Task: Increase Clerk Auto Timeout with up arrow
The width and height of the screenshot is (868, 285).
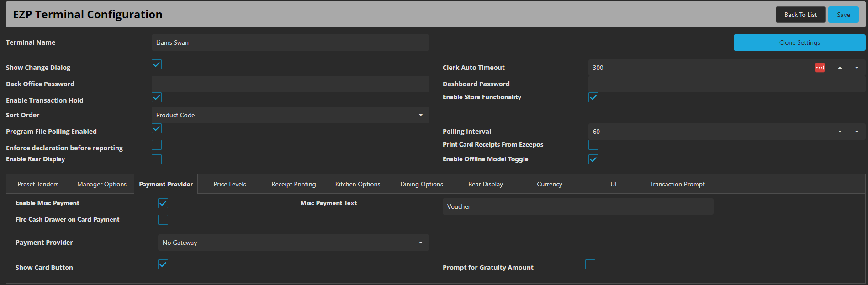Action: pos(840,68)
